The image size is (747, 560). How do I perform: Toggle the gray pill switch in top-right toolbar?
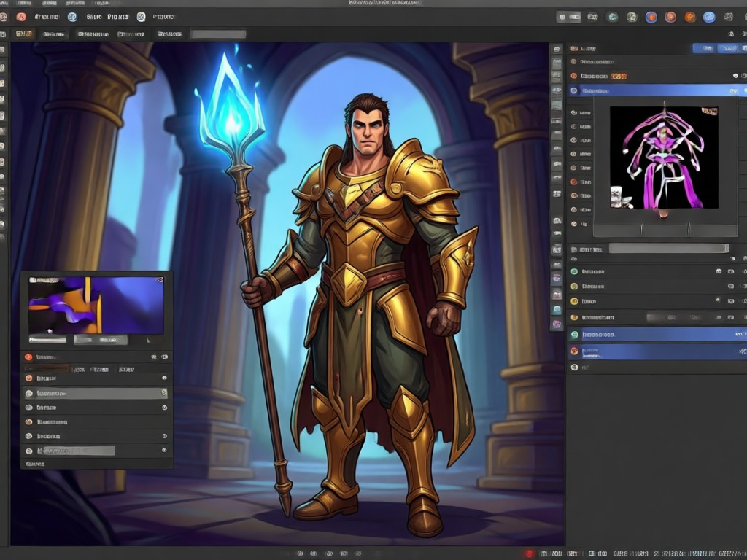(569, 17)
